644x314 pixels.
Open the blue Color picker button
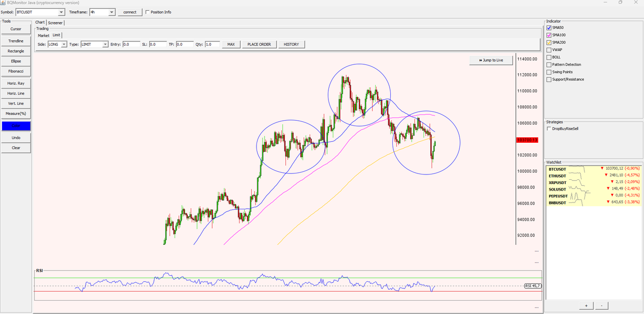click(16, 126)
